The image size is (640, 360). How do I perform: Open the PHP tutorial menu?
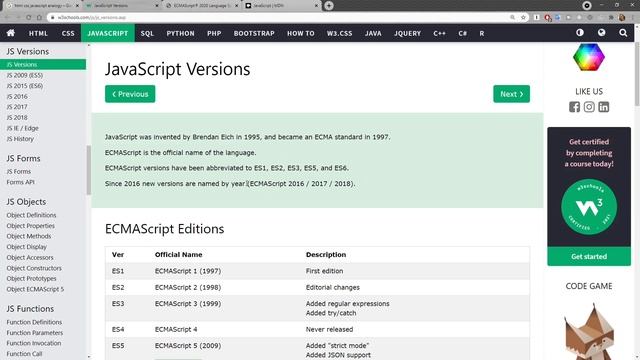[214, 33]
